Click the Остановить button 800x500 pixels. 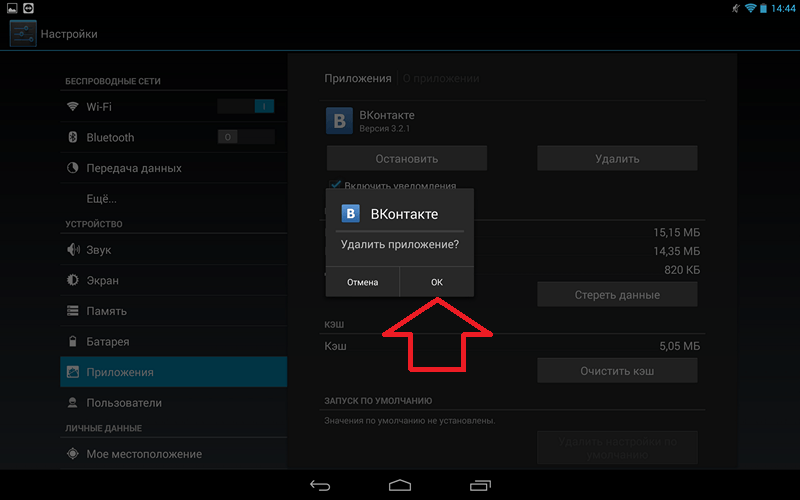coord(407,159)
